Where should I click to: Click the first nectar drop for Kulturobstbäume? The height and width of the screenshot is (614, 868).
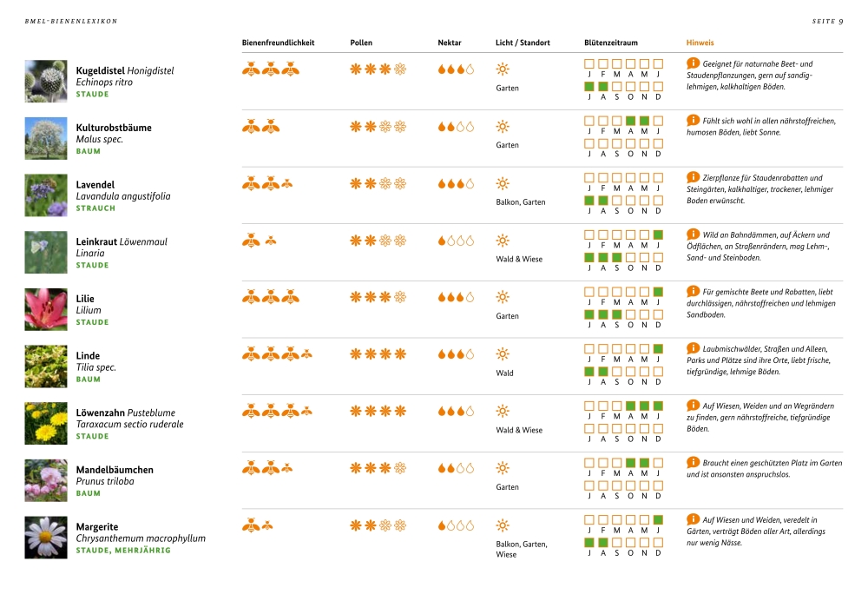442,127
